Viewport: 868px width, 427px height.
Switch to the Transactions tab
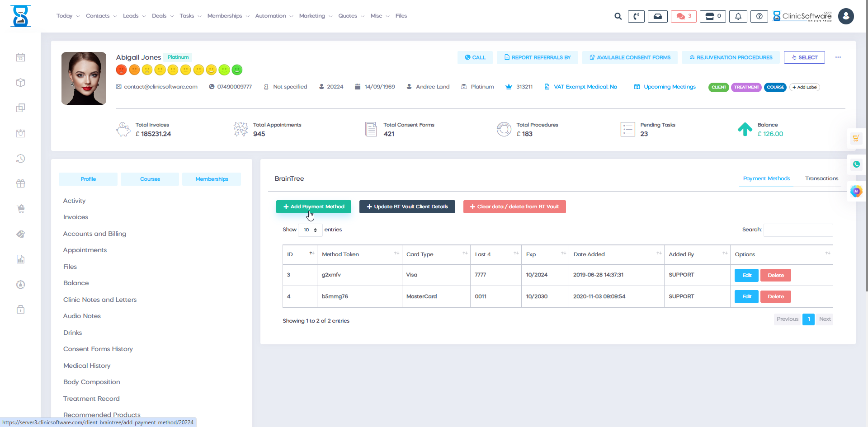[821, 178]
